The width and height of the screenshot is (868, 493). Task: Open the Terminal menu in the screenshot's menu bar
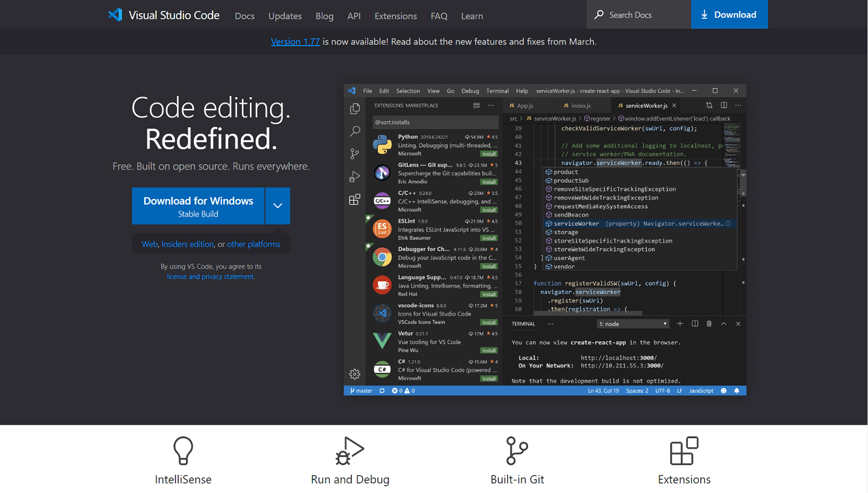click(497, 91)
